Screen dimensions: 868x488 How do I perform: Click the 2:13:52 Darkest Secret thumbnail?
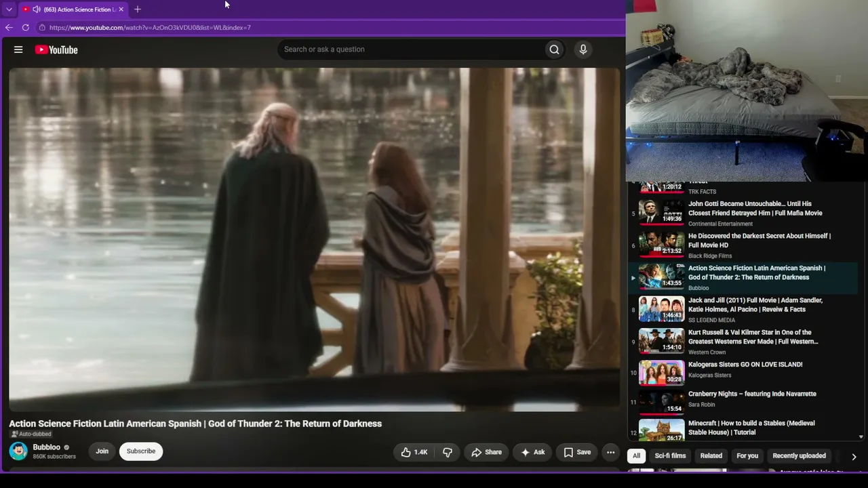(661, 244)
